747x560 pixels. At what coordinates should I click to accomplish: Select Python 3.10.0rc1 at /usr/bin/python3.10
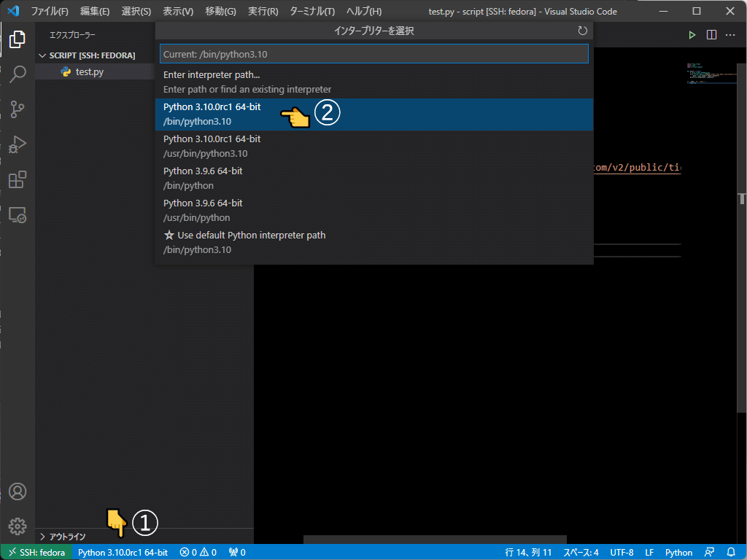coord(374,146)
